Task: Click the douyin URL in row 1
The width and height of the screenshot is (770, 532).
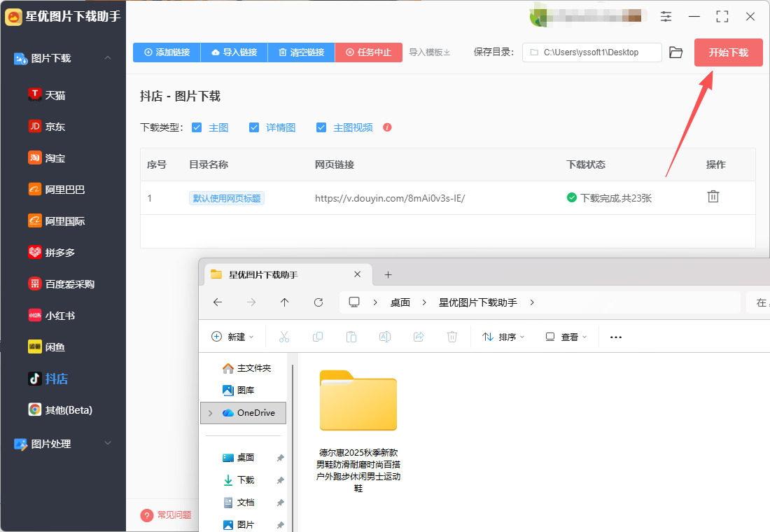Action: click(390, 198)
